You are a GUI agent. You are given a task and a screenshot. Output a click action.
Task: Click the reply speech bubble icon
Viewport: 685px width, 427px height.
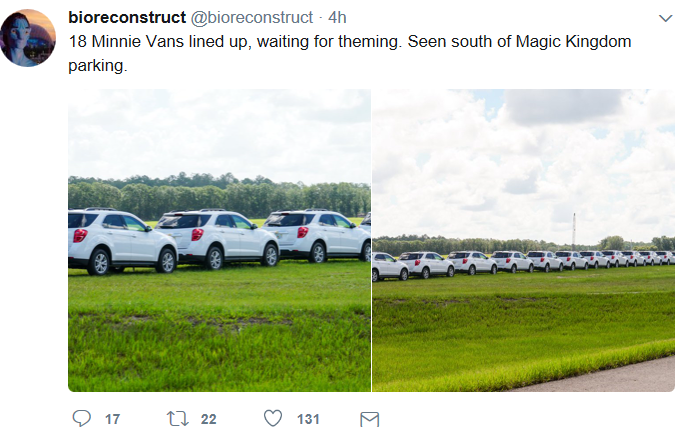click(x=80, y=419)
